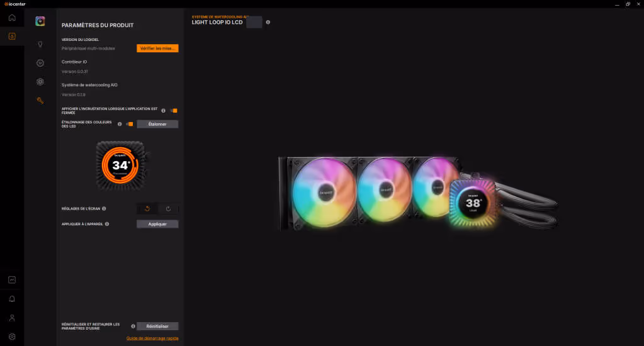Show info for factory reset option
Image resolution: width=644 pixels, height=346 pixels.
tap(133, 326)
